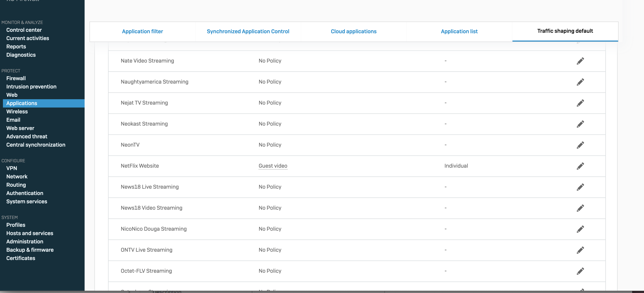Open Firewall in the sidebar

coord(16,78)
